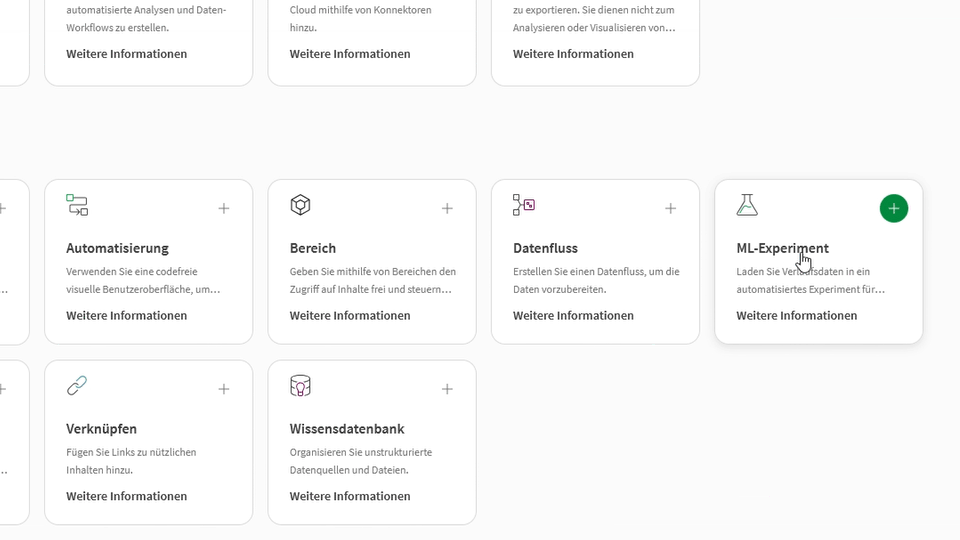960x540 pixels.
Task: Click the Wissensdatenbank database icon
Action: (300, 386)
